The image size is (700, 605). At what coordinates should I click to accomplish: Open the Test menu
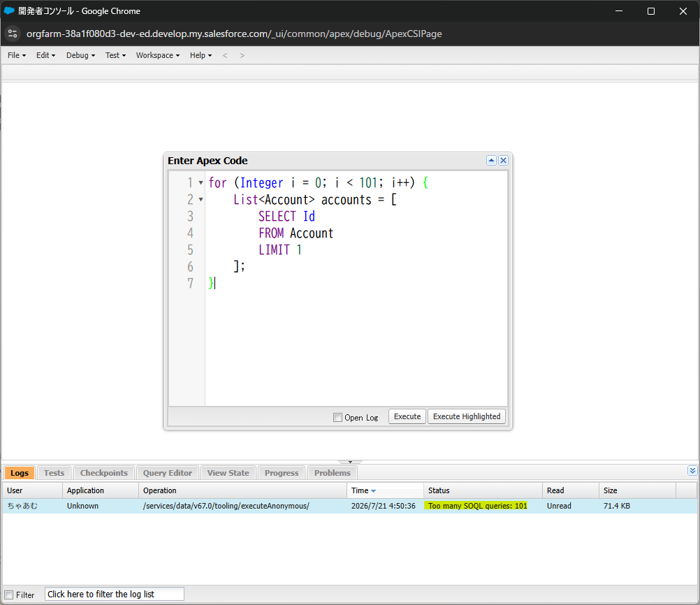115,55
